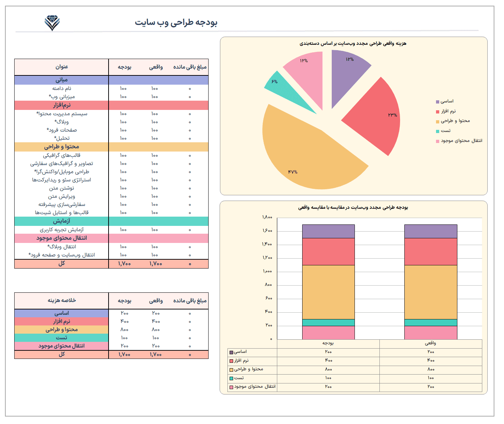Click the pie chart title about actual cost
Screen dimensions: 504x424
(353, 43)
